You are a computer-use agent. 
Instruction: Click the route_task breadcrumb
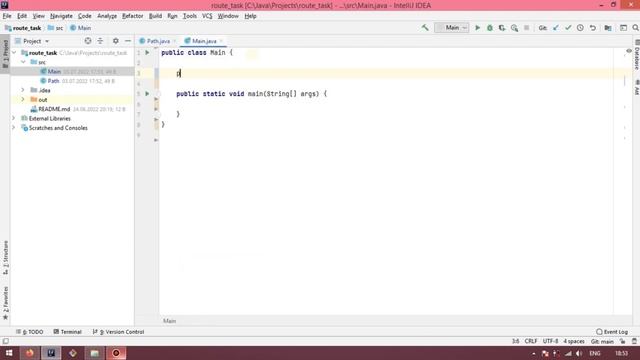point(23,28)
